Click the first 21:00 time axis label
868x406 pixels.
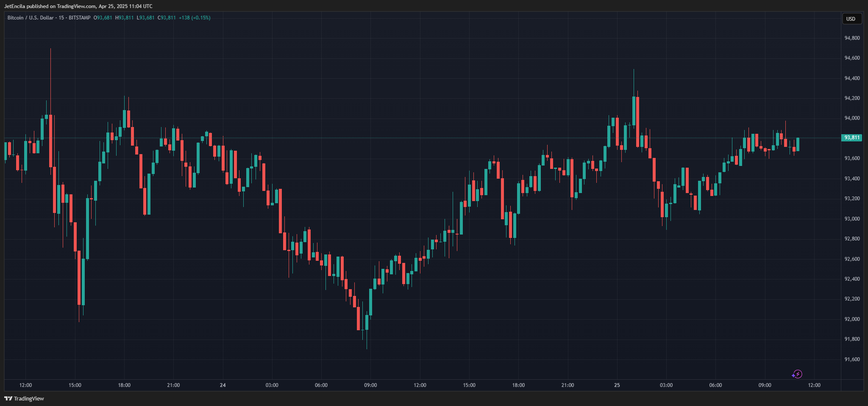pyautogui.click(x=173, y=385)
